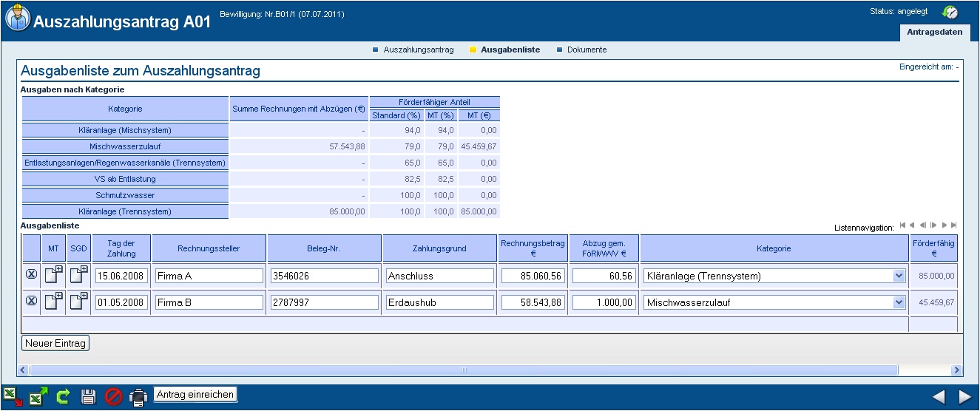980x411 pixels.
Task: Click the Zahlungsgrund column header
Action: (440, 248)
